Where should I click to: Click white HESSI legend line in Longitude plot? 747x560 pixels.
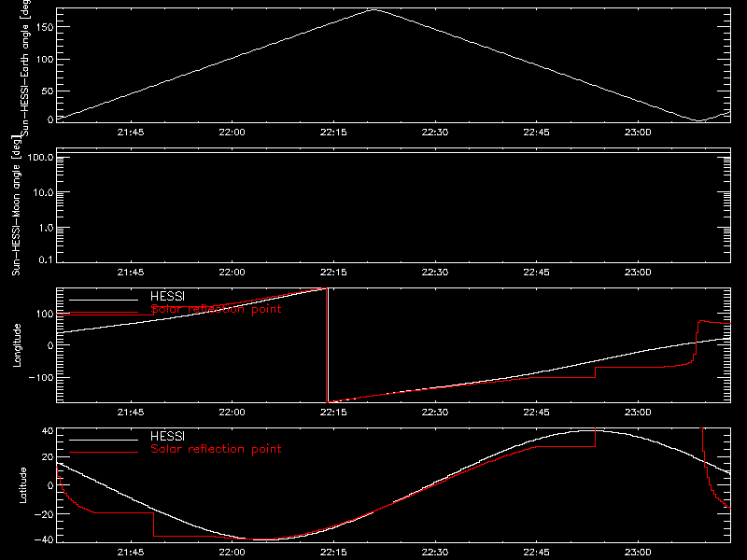tap(104, 300)
